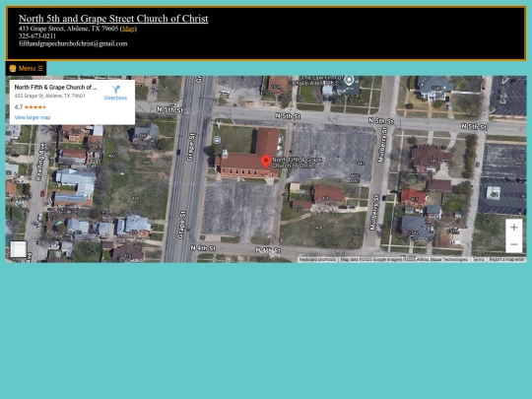The height and width of the screenshot is (399, 532).
Task: Click the church email address text
Action: click(x=73, y=43)
